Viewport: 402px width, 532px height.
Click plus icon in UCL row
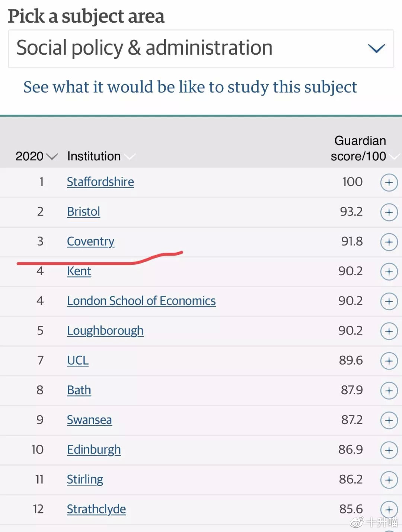point(389,361)
